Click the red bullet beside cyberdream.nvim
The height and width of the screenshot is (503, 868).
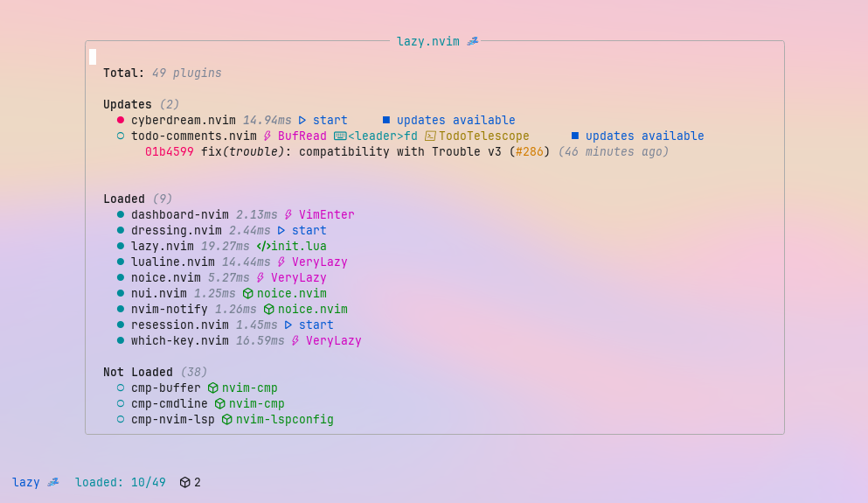(x=120, y=120)
